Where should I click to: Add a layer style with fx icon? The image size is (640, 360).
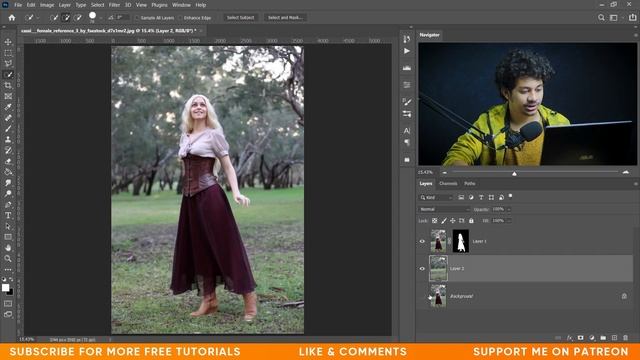[x=570, y=338]
